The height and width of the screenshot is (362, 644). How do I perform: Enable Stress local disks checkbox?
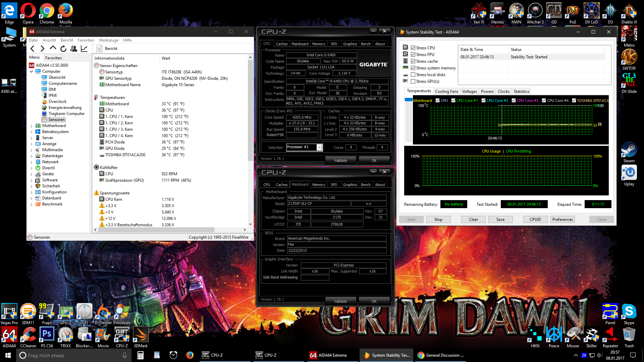(413, 75)
